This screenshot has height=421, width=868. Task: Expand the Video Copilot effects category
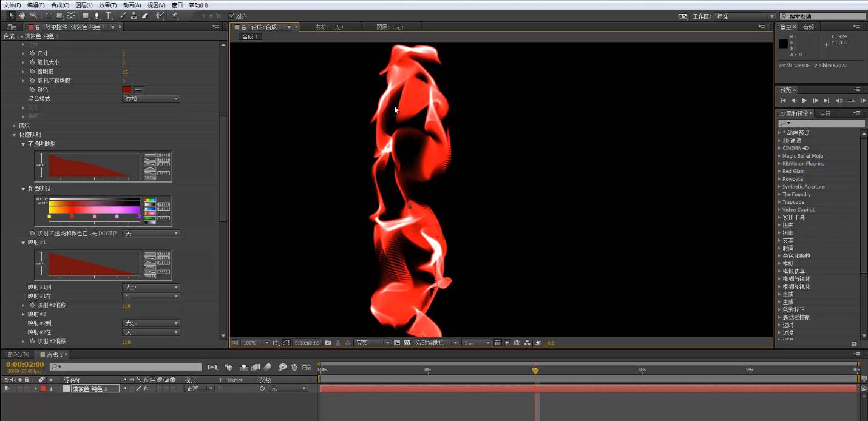pos(779,210)
